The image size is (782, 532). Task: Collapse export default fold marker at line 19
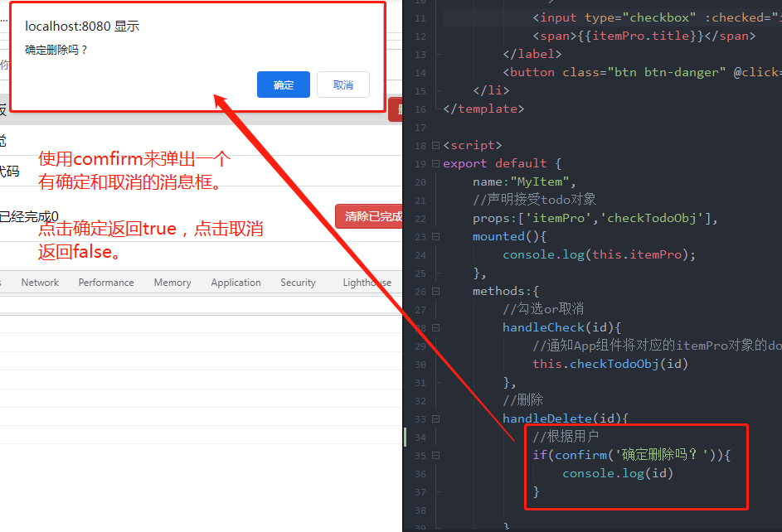pyautogui.click(x=435, y=163)
